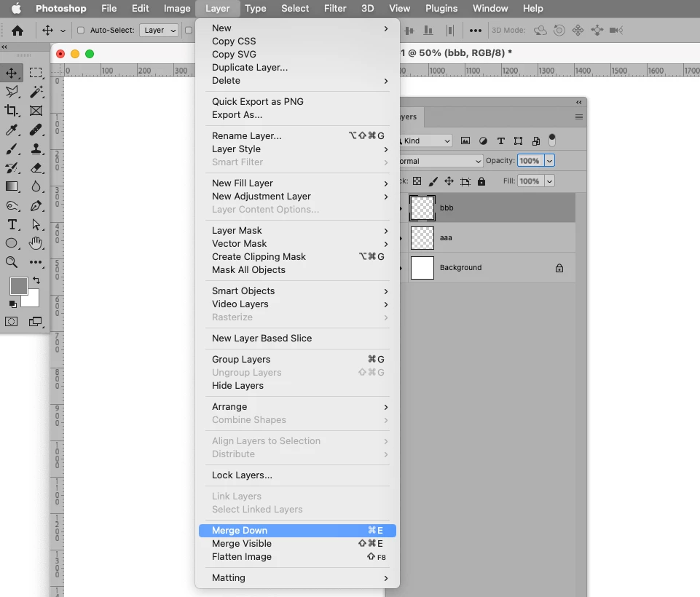The width and height of the screenshot is (700, 597).
Task: Open the blend mode Normal dropdown
Action: pos(441,161)
